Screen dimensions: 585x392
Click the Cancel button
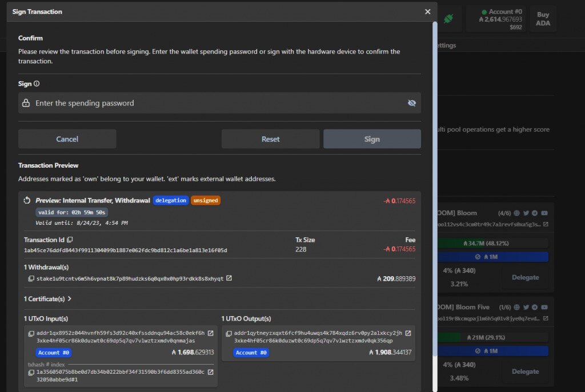(x=67, y=139)
